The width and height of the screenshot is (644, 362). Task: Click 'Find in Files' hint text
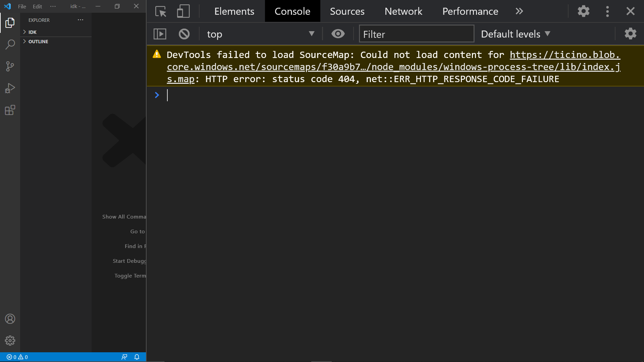pos(136,246)
